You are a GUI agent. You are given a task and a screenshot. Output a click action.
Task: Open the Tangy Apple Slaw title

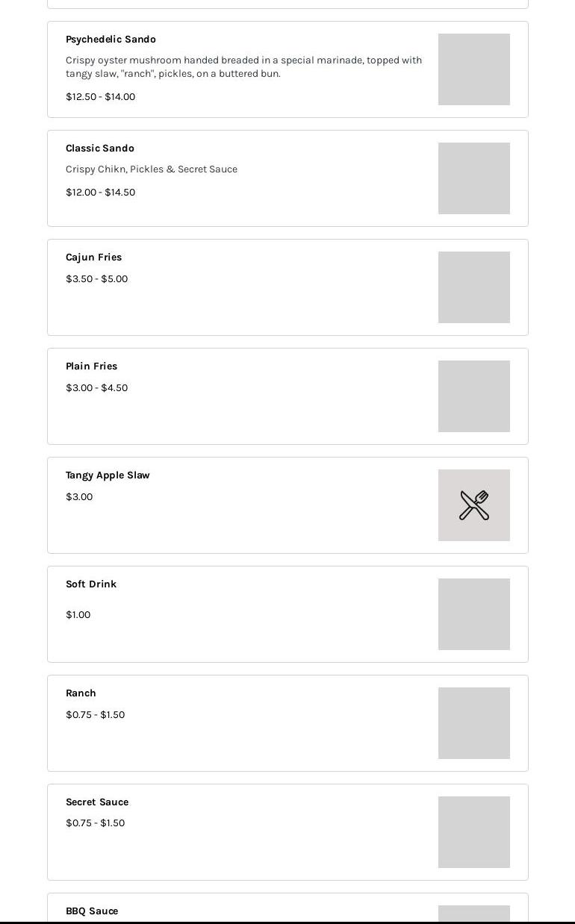[x=108, y=475]
